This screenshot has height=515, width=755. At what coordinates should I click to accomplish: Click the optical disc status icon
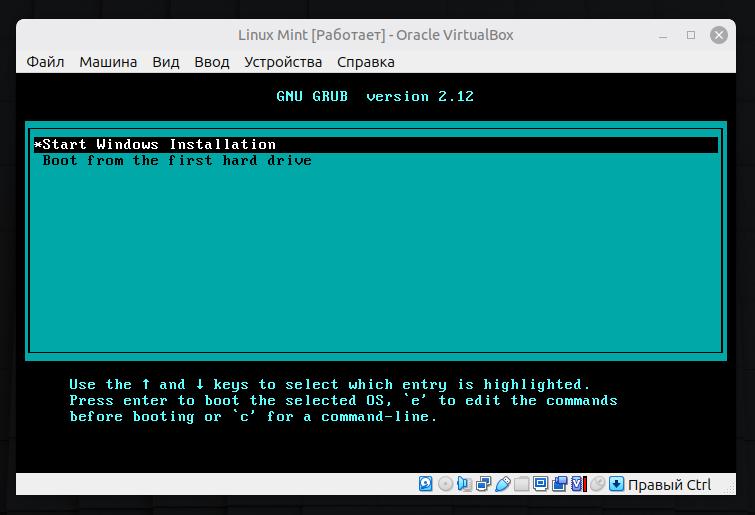coord(445,484)
